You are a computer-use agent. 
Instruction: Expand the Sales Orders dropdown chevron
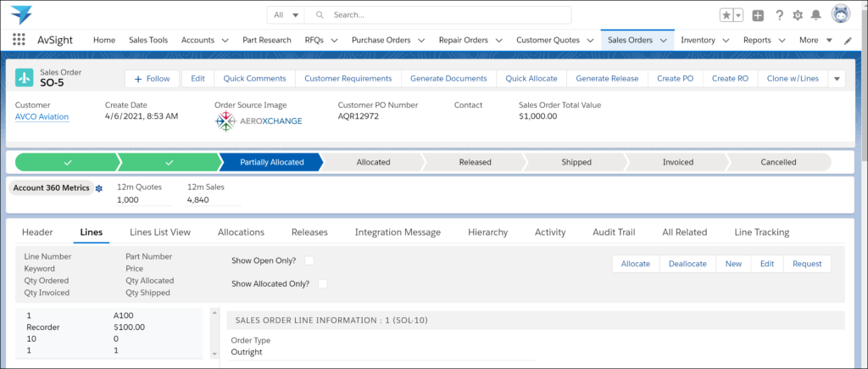tap(663, 41)
